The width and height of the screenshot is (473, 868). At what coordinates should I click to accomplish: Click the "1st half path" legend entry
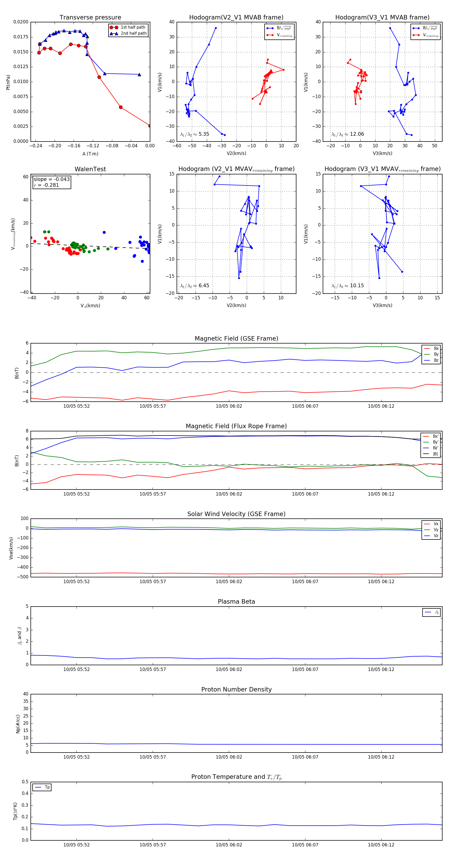click(128, 27)
